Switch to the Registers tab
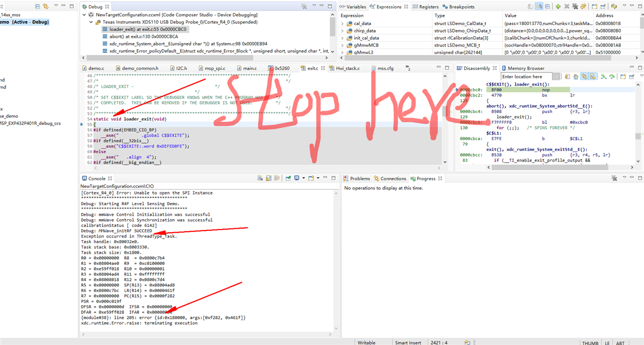This screenshot has width=644, height=345. tap(425, 7)
